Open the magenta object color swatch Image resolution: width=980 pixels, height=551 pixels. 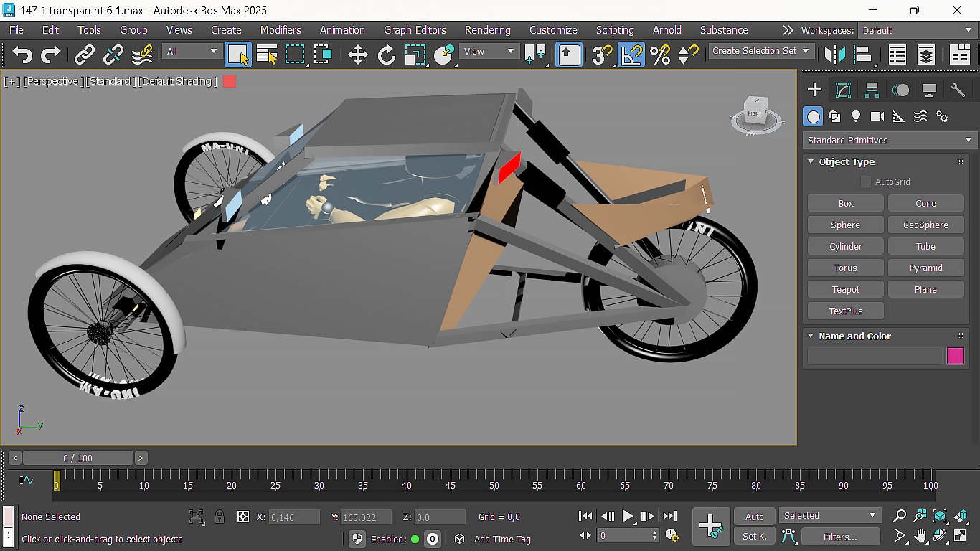click(x=956, y=356)
